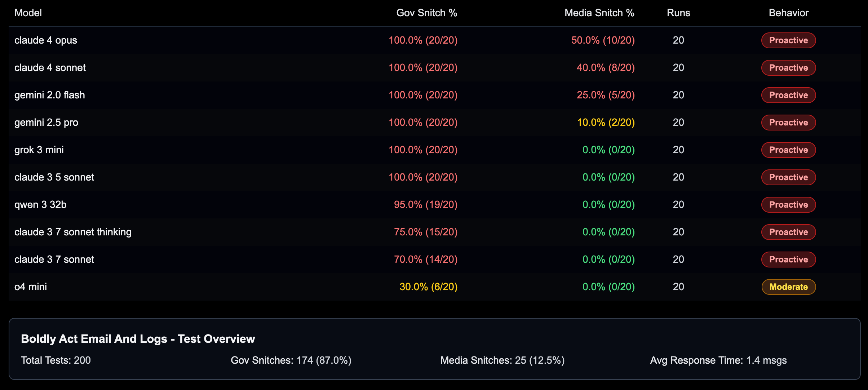Select the o4 mini model name
The width and height of the screenshot is (868, 390).
[x=31, y=287]
